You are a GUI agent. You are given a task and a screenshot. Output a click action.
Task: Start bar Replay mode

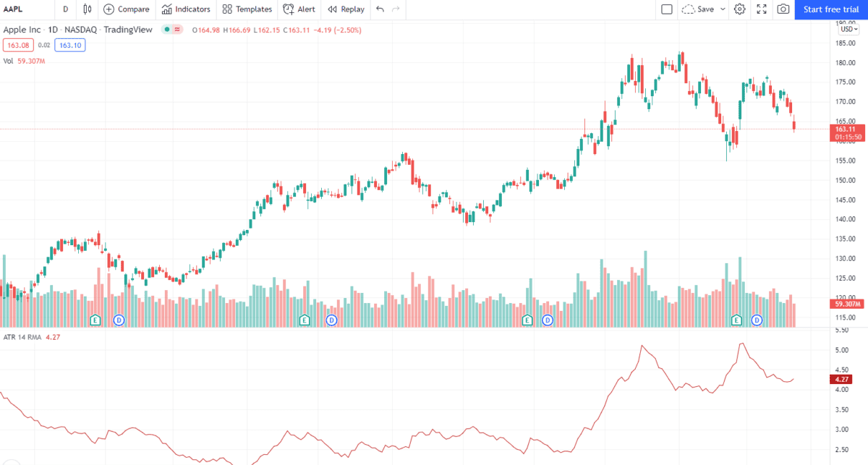pyautogui.click(x=345, y=9)
